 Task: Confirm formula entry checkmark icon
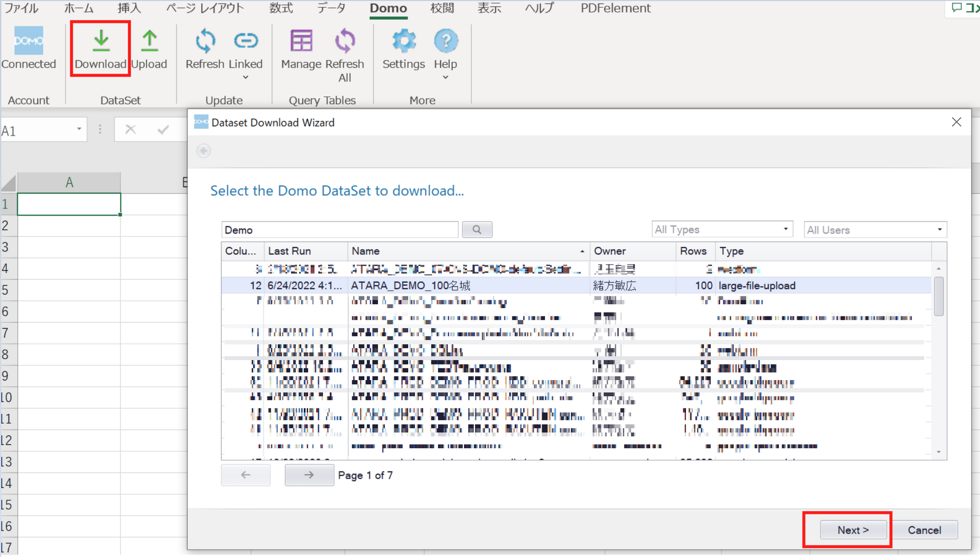click(x=163, y=129)
